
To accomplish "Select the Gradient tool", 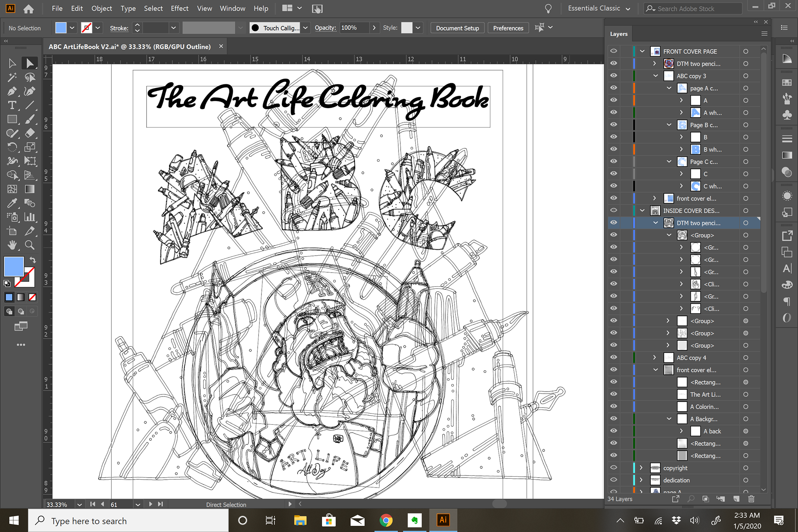I will (30, 189).
